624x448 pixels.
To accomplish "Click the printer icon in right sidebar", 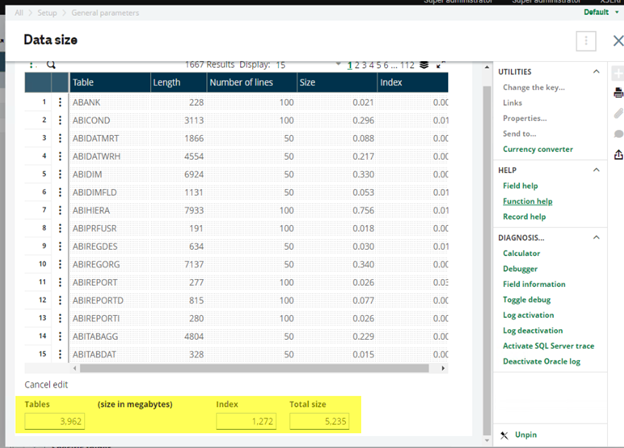I will click(x=618, y=93).
